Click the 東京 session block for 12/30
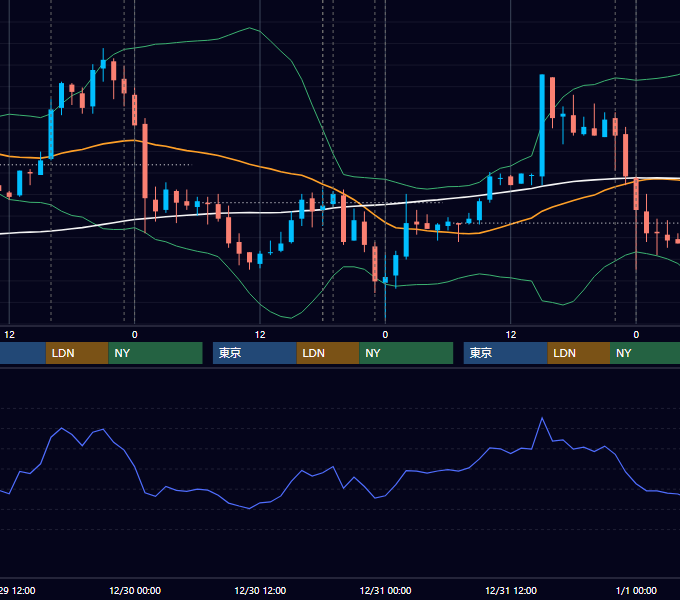Screen dimensions: 680x600 coord(255,353)
